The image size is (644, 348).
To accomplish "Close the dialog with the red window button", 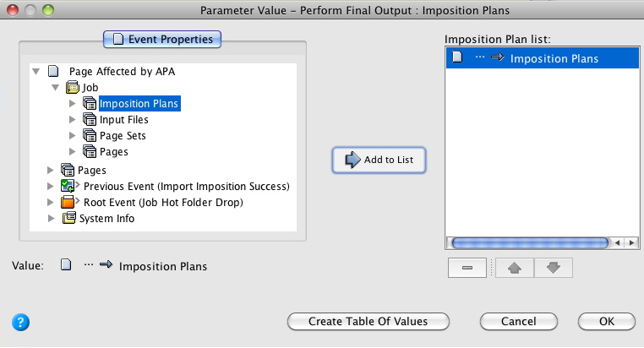I will pos(13,10).
